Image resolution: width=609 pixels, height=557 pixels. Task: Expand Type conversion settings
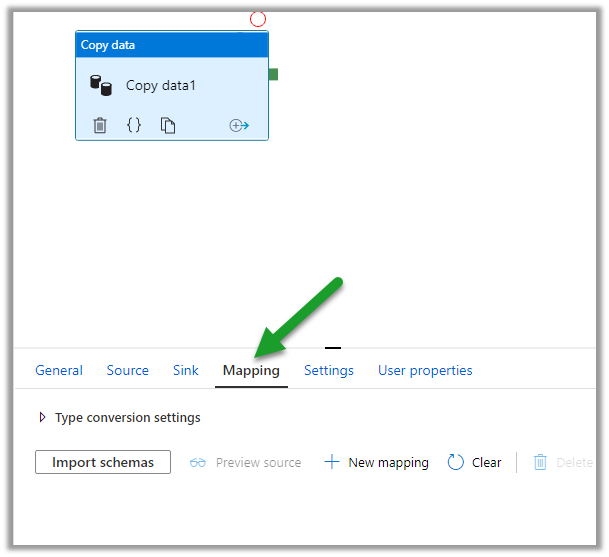[42, 418]
